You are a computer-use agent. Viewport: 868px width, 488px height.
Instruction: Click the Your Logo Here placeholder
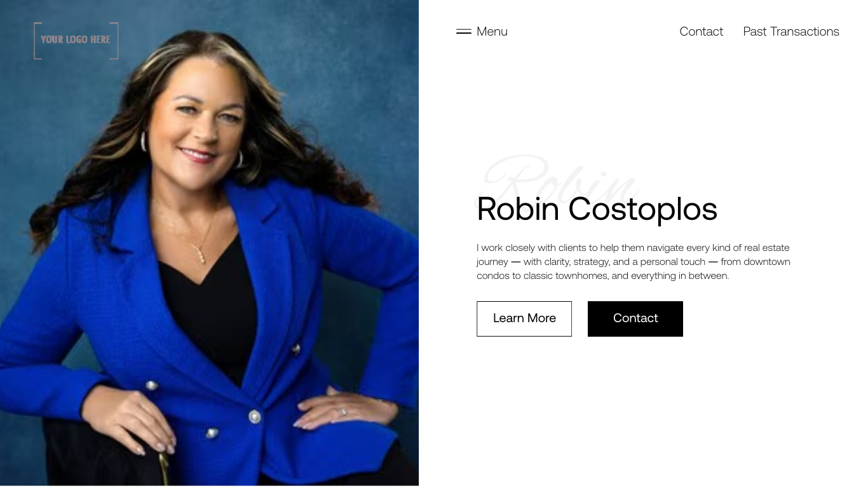click(76, 39)
